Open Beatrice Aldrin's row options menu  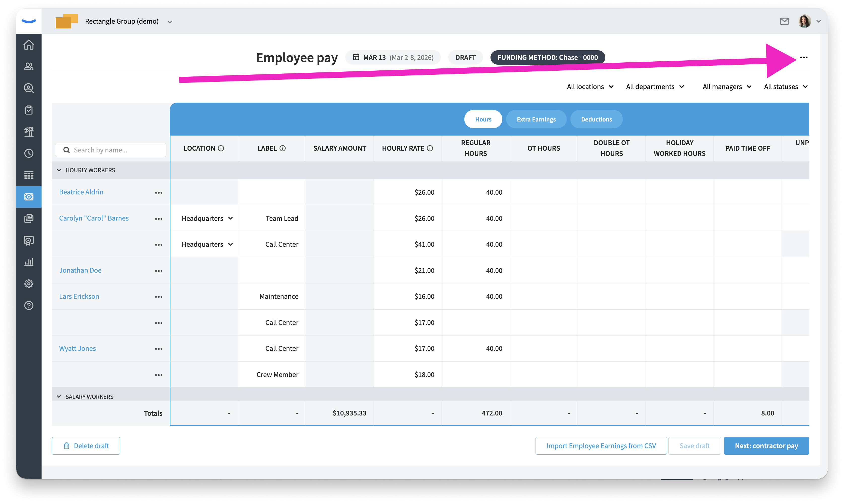coord(158,193)
